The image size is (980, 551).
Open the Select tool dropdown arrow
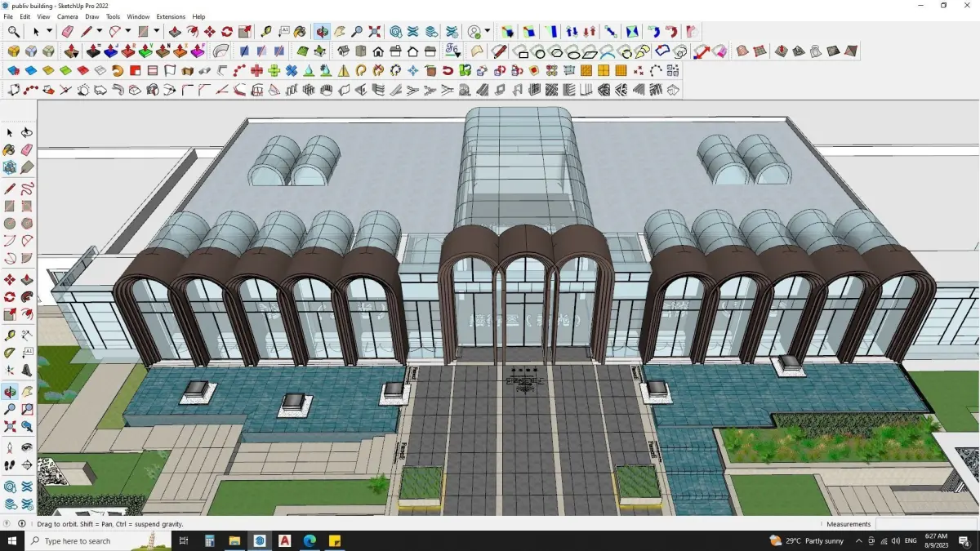pyautogui.click(x=49, y=32)
